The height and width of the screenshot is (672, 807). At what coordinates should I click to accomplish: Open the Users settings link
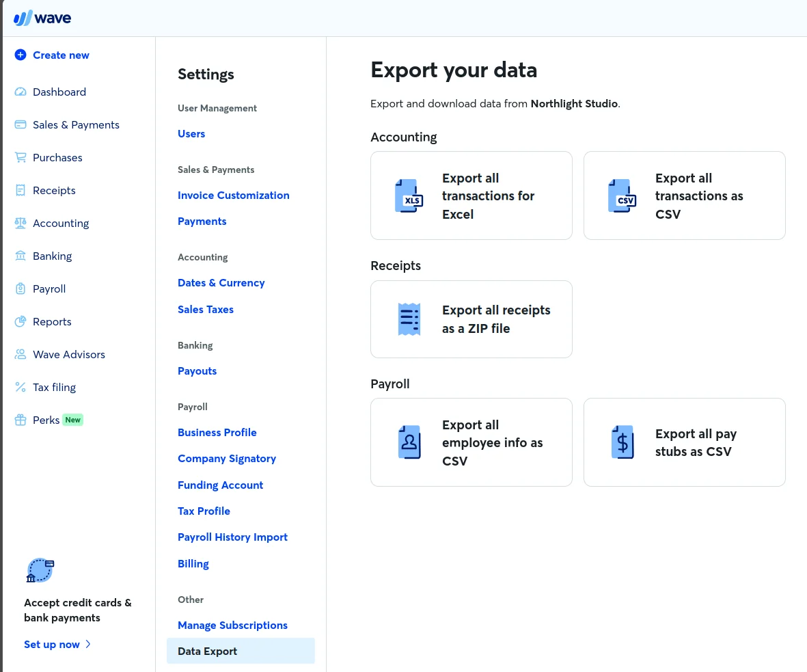point(191,134)
